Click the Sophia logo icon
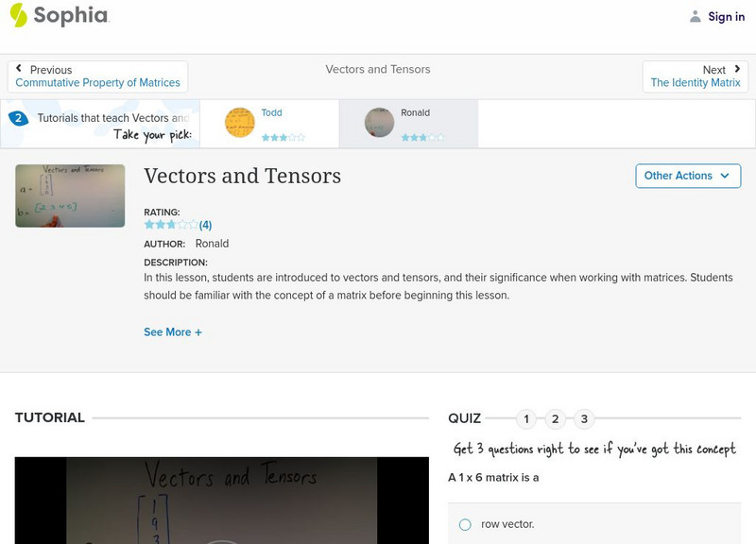756x544 pixels. coord(17,16)
